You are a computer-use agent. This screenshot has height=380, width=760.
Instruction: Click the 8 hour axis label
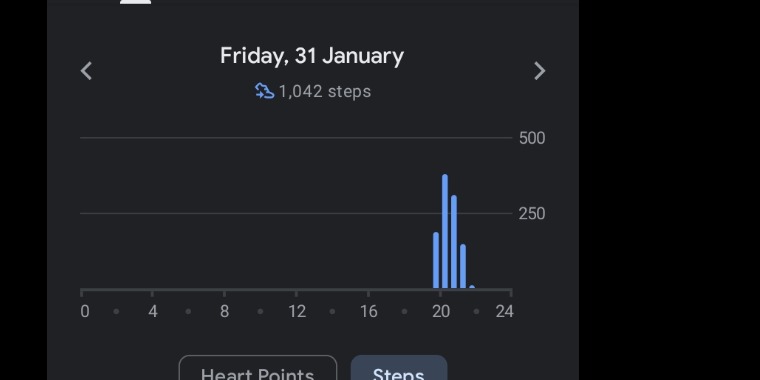tap(224, 311)
